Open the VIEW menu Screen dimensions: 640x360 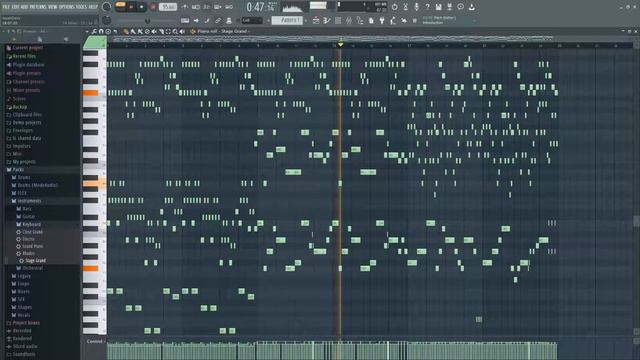pos(53,7)
